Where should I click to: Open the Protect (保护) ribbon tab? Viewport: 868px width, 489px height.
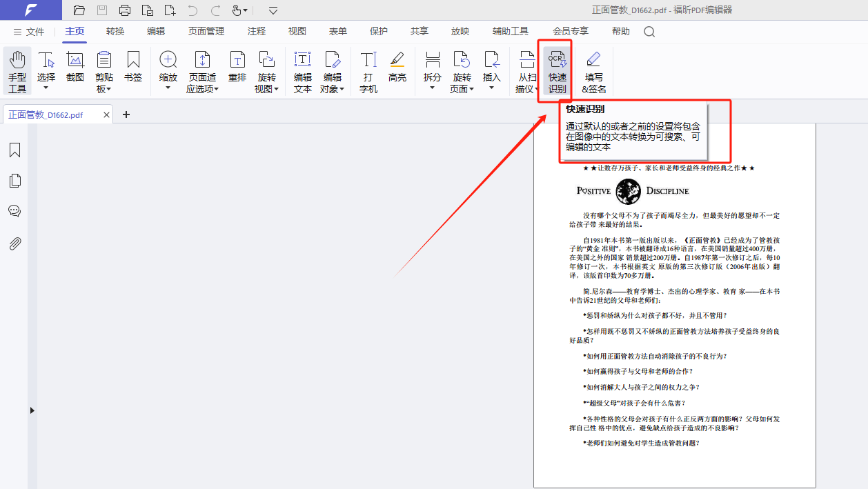(379, 31)
